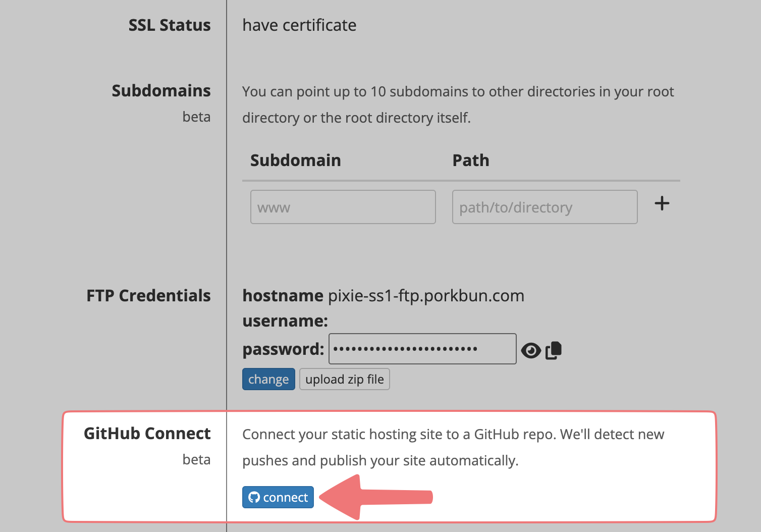This screenshot has height=532, width=761.
Task: Select the pixie-ss1-ftp.porkbun.com hostname text
Action: [426, 295]
